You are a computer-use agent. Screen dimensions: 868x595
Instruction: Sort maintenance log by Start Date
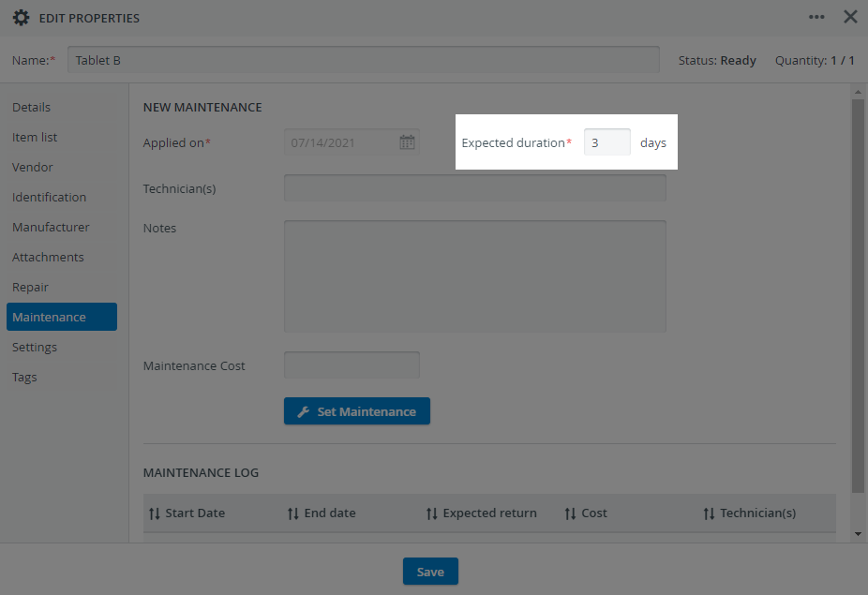(187, 513)
